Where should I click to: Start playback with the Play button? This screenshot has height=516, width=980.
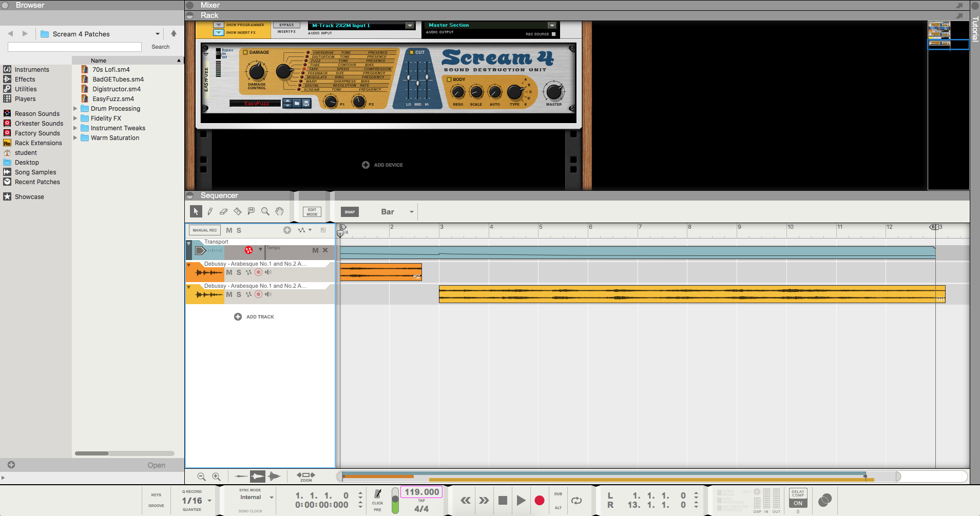[x=521, y=500]
